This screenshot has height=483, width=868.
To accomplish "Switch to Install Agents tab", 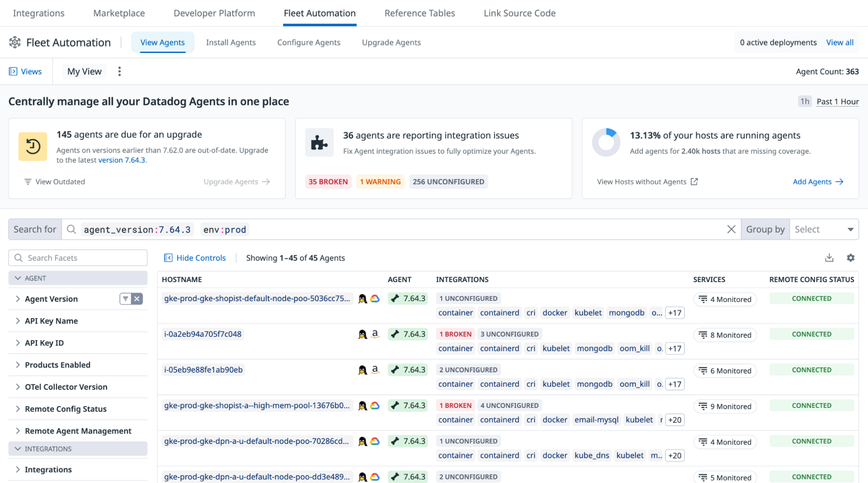I will 231,43.
